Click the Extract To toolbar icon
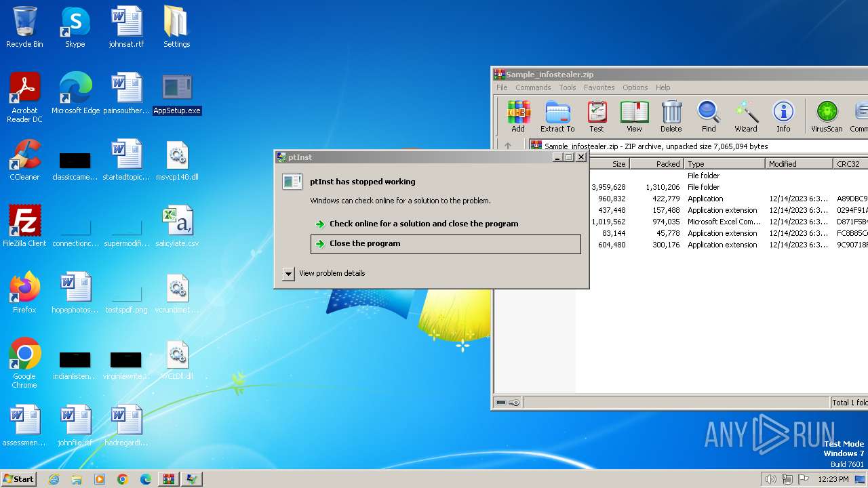 point(557,116)
